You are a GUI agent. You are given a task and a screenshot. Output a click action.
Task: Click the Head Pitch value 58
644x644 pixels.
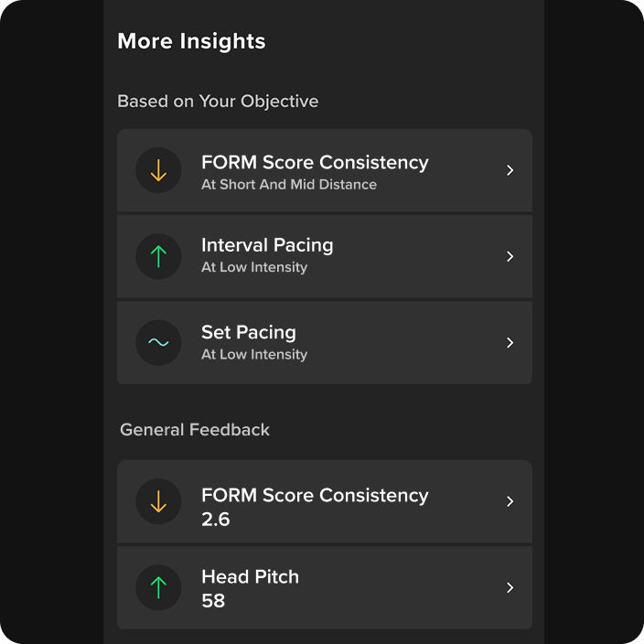coord(213,600)
